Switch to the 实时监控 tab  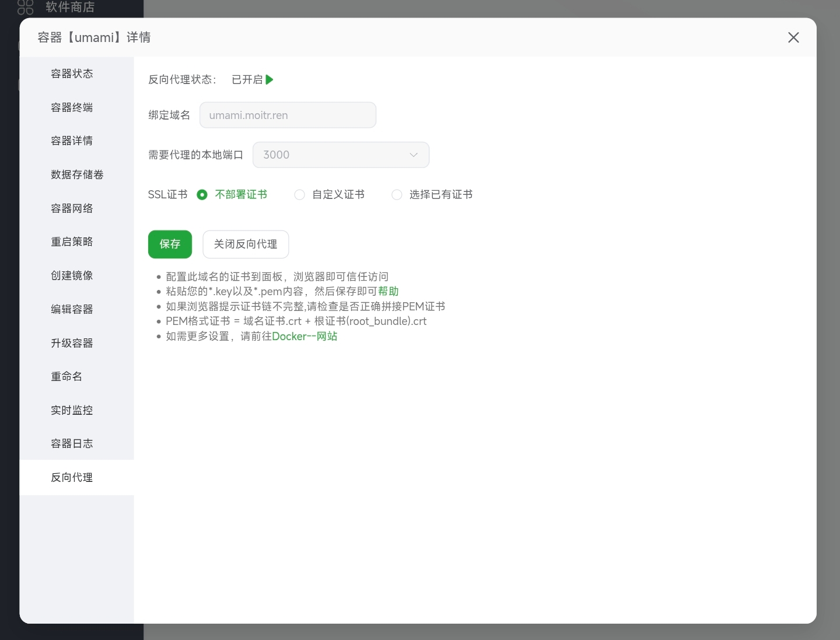click(72, 410)
